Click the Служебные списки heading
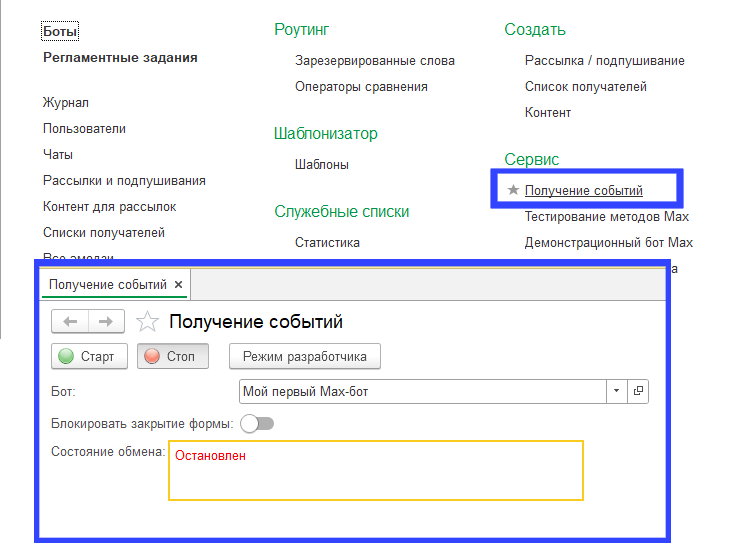The width and height of the screenshot is (736, 546). pos(342,212)
